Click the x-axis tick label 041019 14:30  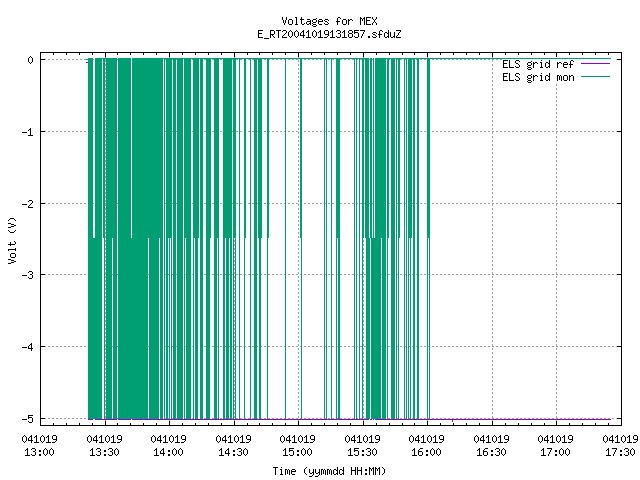coord(233,446)
